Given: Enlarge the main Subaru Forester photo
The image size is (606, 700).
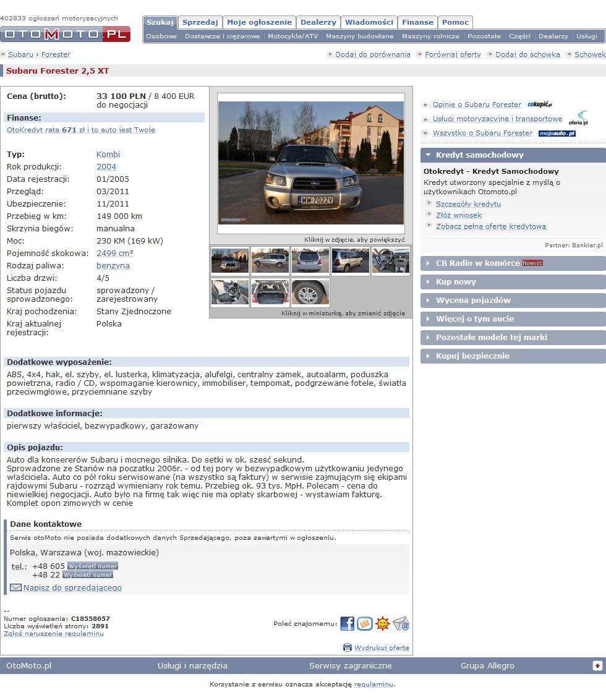Looking at the screenshot, I should click(311, 163).
